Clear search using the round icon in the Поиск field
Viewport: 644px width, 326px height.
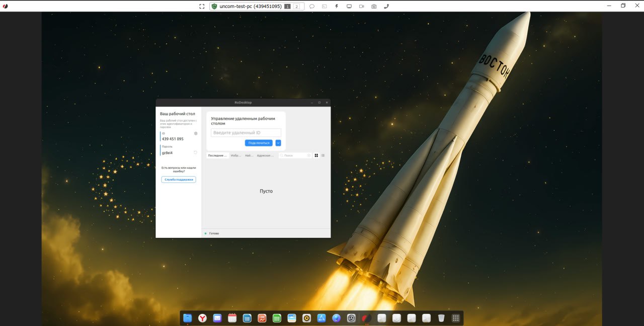coord(309,155)
